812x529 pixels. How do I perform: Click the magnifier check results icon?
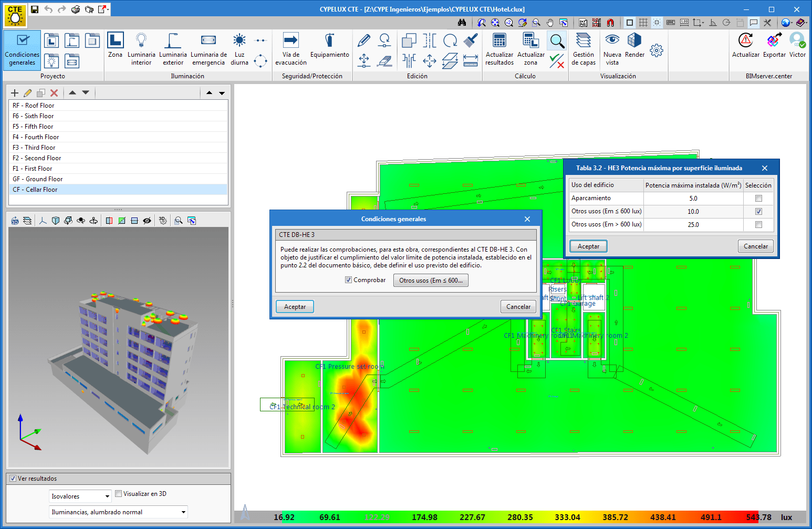[557, 40]
